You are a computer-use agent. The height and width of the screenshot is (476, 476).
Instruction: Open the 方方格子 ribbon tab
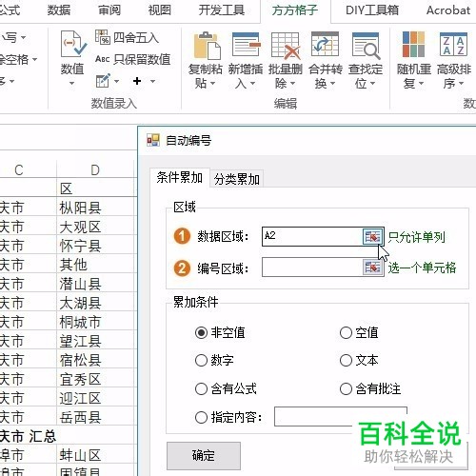point(295,10)
